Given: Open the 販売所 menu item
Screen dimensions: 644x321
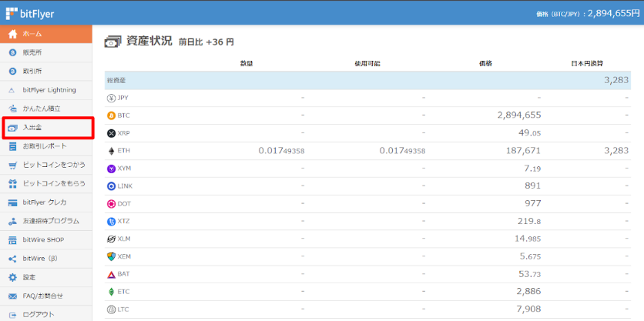Looking at the screenshot, I should tap(46, 52).
